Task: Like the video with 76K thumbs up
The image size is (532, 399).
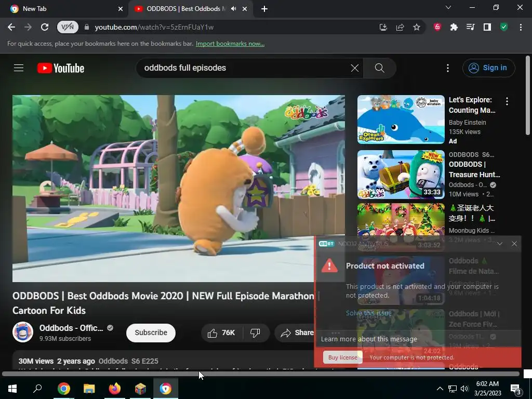Action: [x=221, y=333]
